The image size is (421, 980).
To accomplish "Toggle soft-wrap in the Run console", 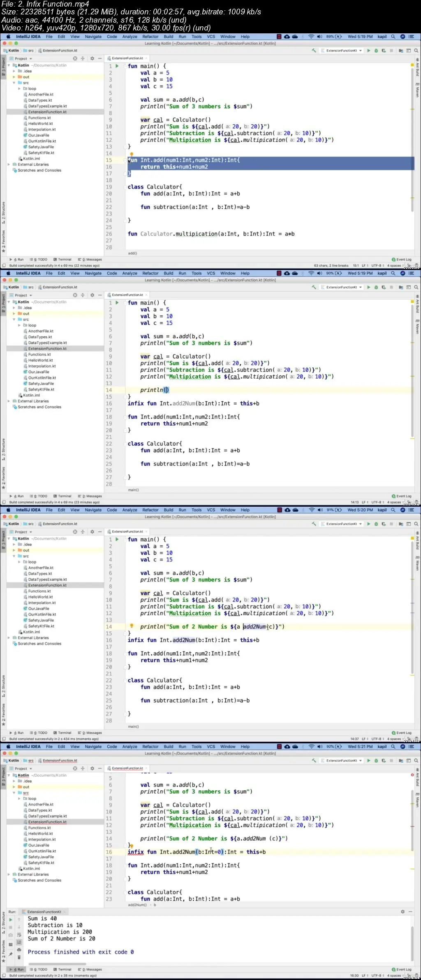I will (19, 935).
